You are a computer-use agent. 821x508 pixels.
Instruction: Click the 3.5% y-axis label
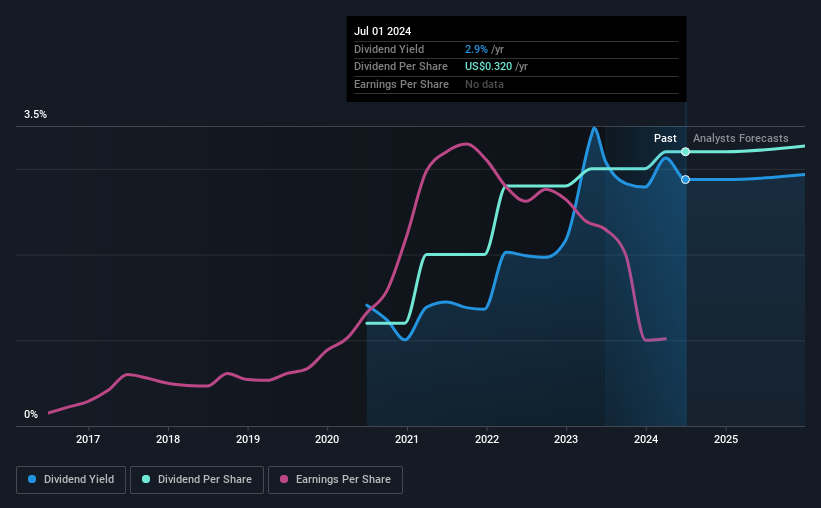[35, 114]
